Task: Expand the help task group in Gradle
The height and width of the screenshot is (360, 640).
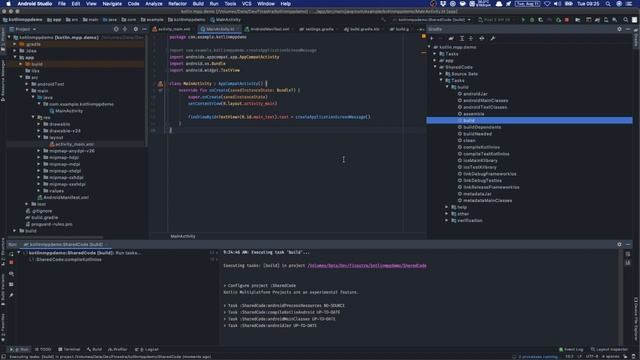Action: click(447, 207)
